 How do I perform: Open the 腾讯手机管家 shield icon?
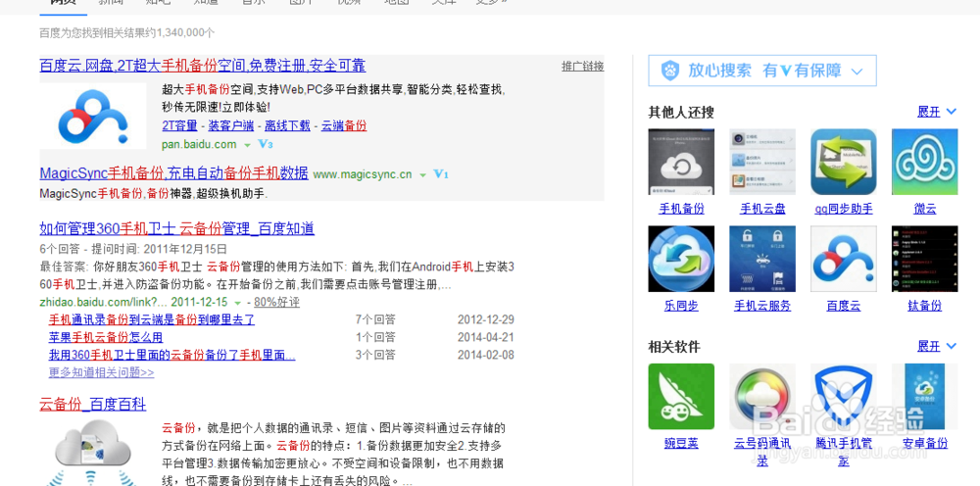[x=844, y=397]
